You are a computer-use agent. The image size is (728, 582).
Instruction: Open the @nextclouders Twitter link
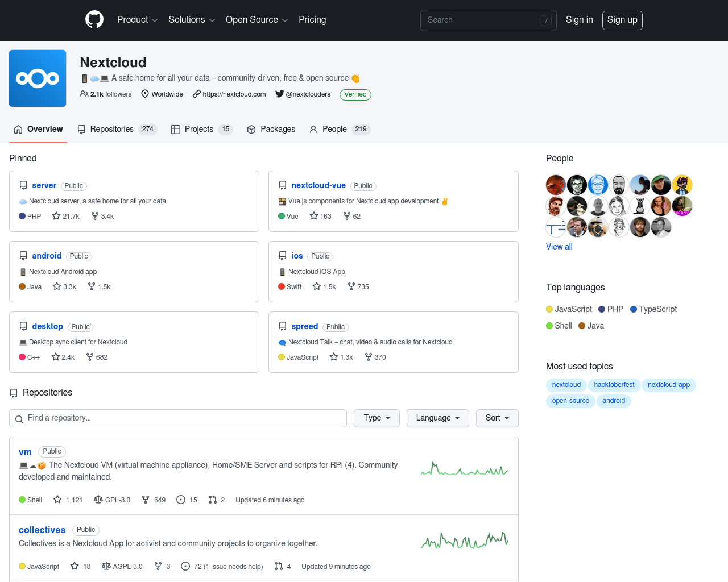[308, 94]
